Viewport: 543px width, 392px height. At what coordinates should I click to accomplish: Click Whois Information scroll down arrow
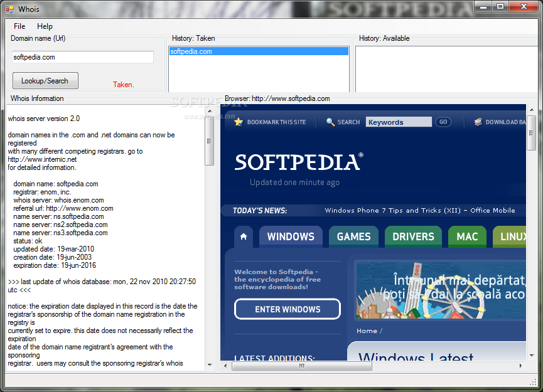click(210, 364)
